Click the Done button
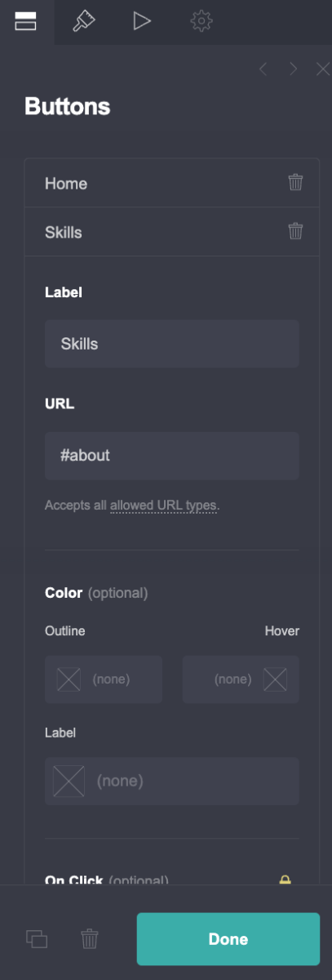Screen dimensions: 332x980 228,939
